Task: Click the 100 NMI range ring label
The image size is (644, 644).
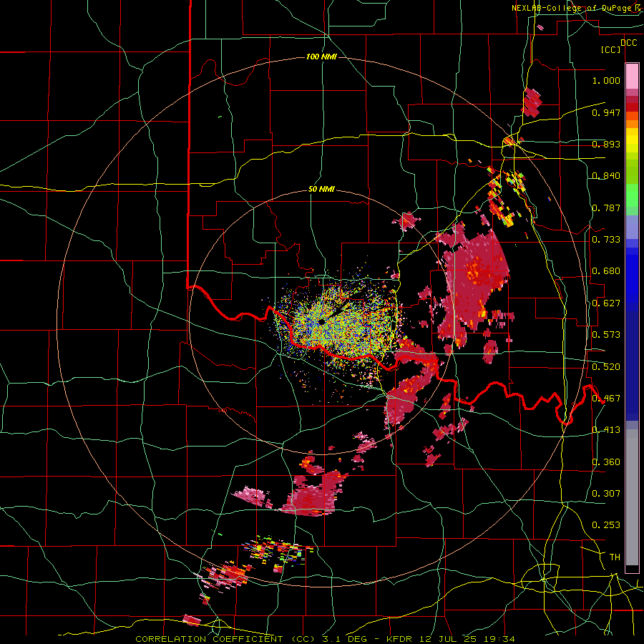Action: 321,57
